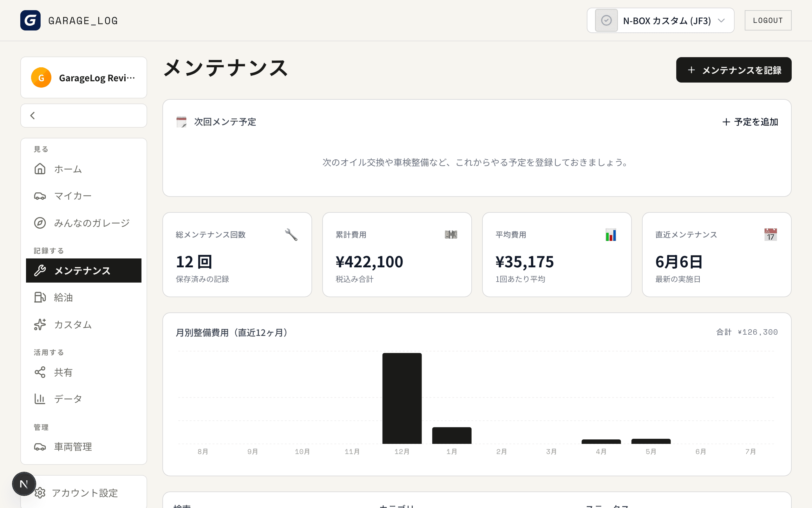Click the bar chart icon on 平均費用 card
Viewport: 812px width, 508px height.
611,235
